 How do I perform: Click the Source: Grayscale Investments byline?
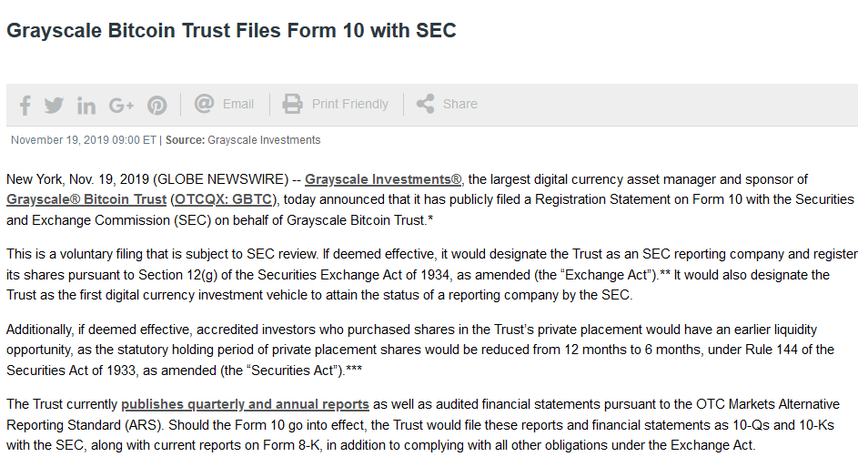pos(243,140)
